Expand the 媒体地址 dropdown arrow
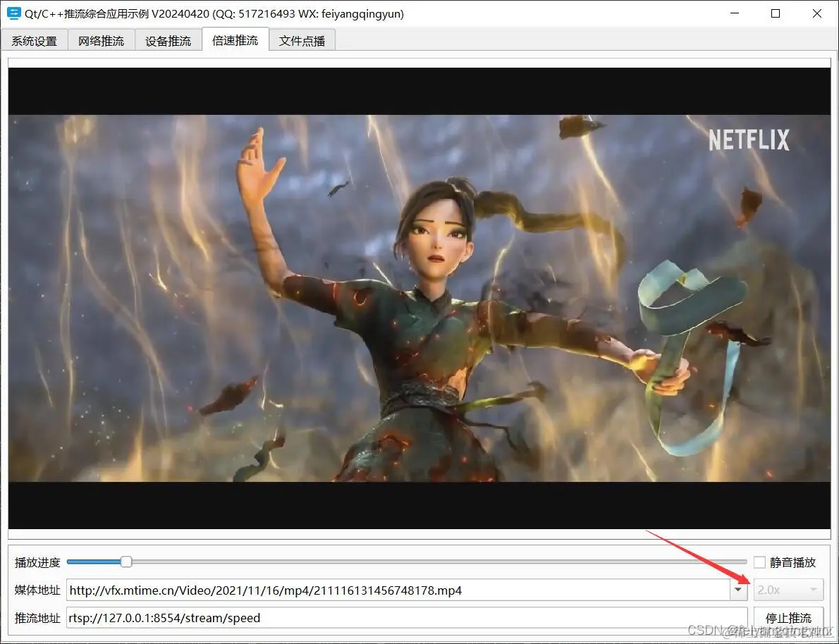Screen dimensions: 839x644 point(738,590)
